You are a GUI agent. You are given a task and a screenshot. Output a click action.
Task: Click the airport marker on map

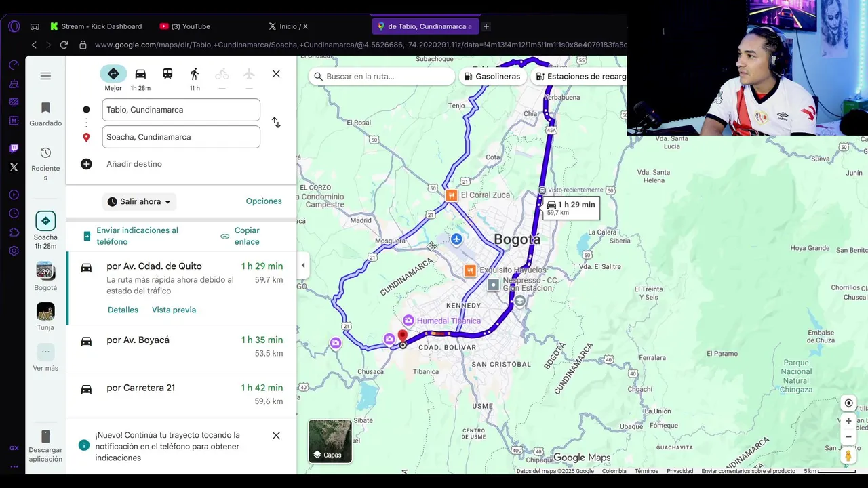pyautogui.click(x=456, y=239)
